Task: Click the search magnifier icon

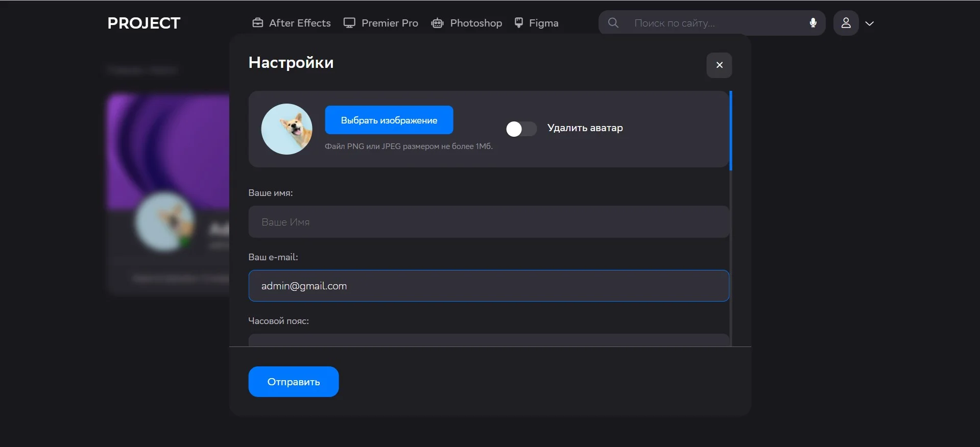Action: (613, 23)
